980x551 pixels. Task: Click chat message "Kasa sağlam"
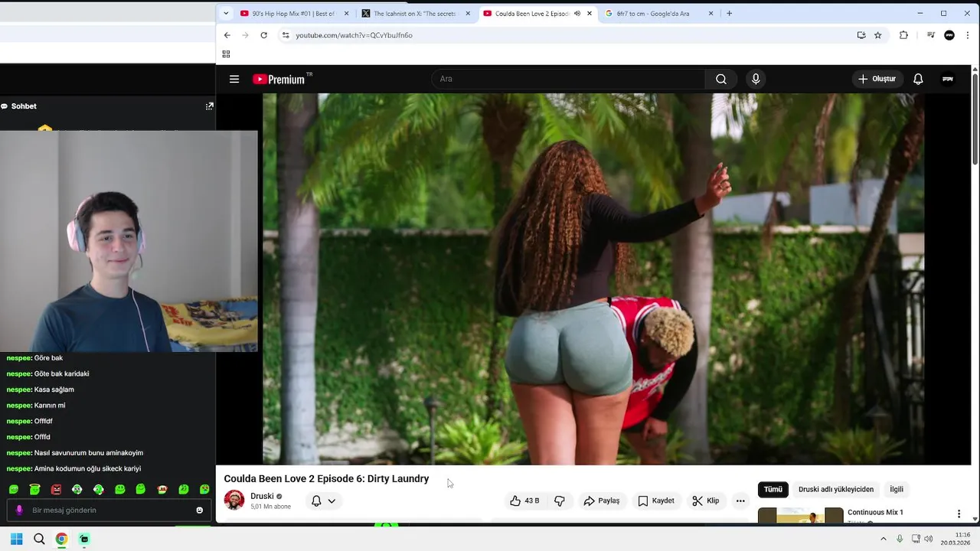click(54, 390)
